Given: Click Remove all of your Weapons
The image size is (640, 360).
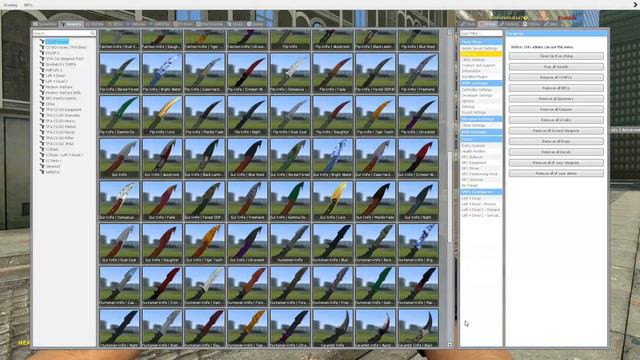Looking at the screenshot, I should [x=556, y=162].
